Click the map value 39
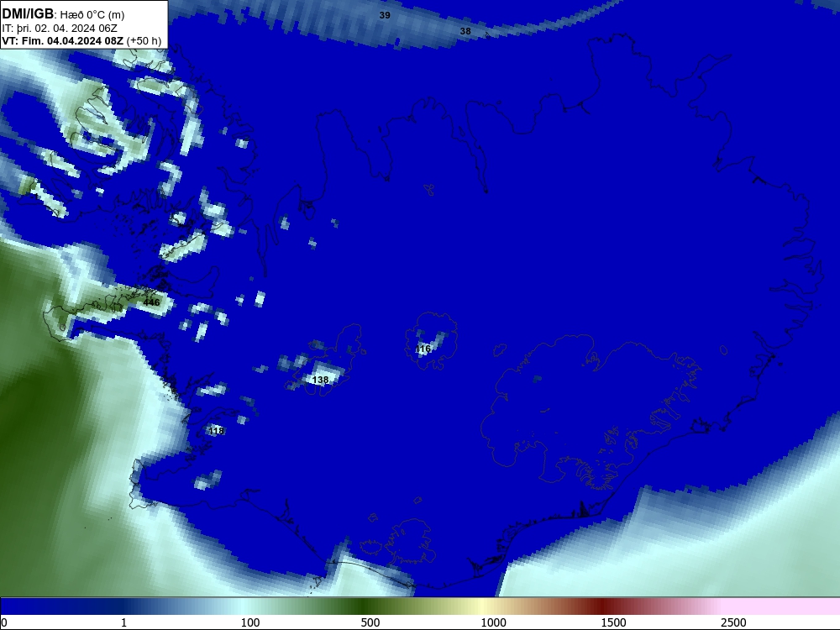This screenshot has width=840, height=630. [385, 15]
